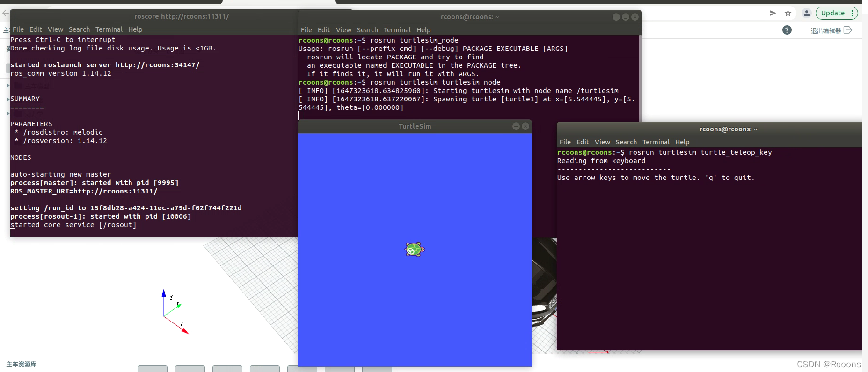Open View menu in the turtlesim_node terminal
This screenshot has height=372, width=868.
343,30
